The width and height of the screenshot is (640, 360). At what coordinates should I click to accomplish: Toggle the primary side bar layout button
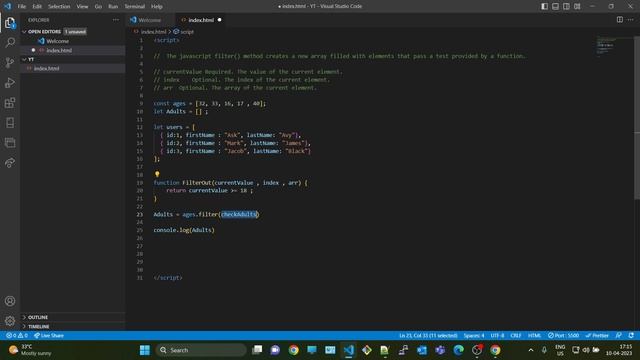pos(544,6)
